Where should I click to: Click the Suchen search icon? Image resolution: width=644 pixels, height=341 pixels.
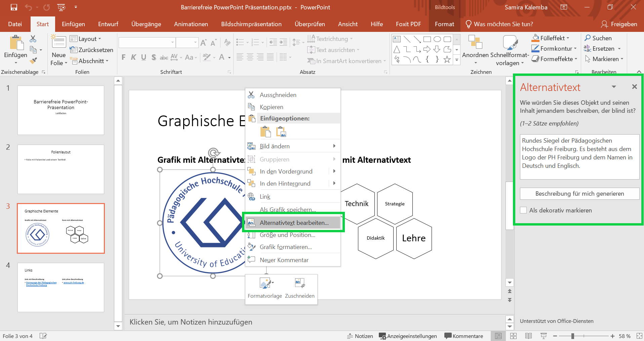tap(589, 38)
